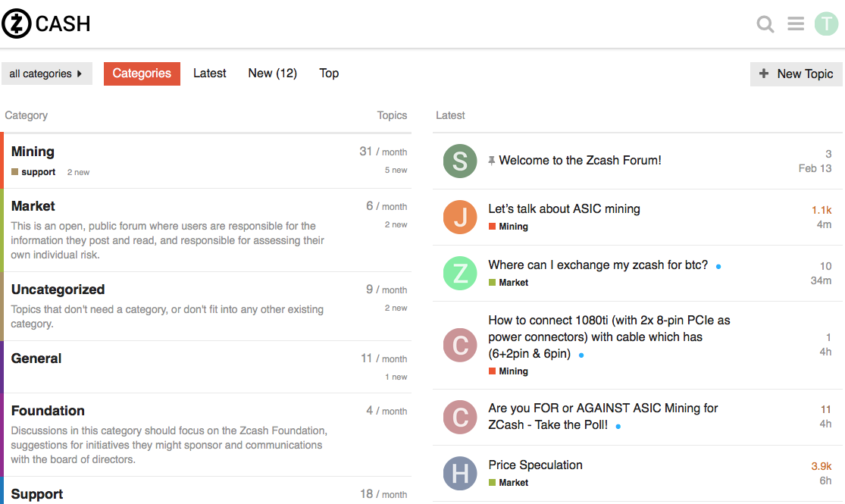Viewport: 845px width, 504px height.
Task: Switch to the Latest tab
Action: click(210, 74)
